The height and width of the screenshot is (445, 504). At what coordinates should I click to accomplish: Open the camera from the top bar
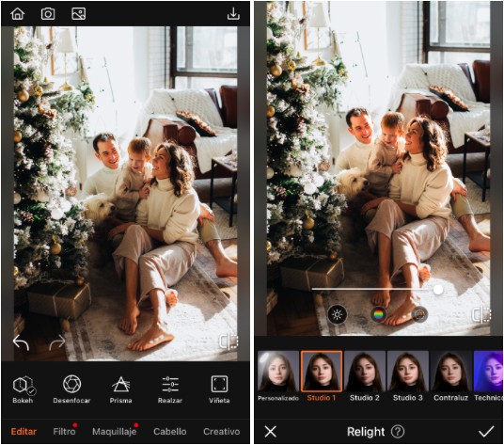(48, 14)
